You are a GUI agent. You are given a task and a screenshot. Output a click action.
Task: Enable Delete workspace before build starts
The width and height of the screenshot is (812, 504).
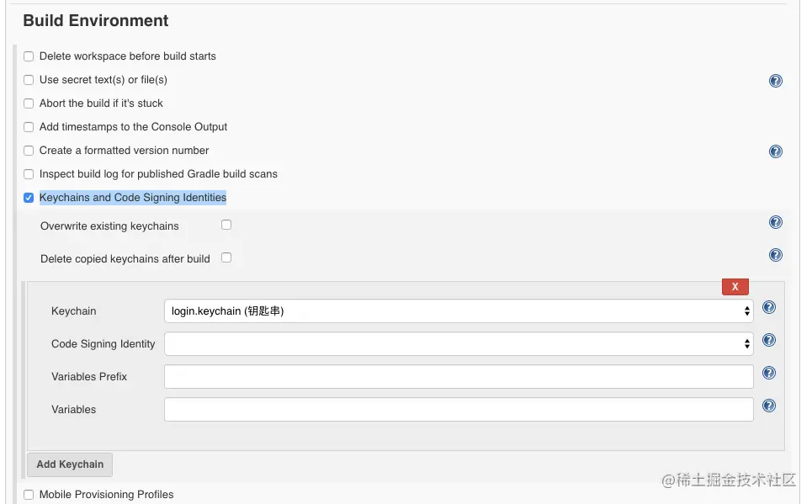pos(29,56)
